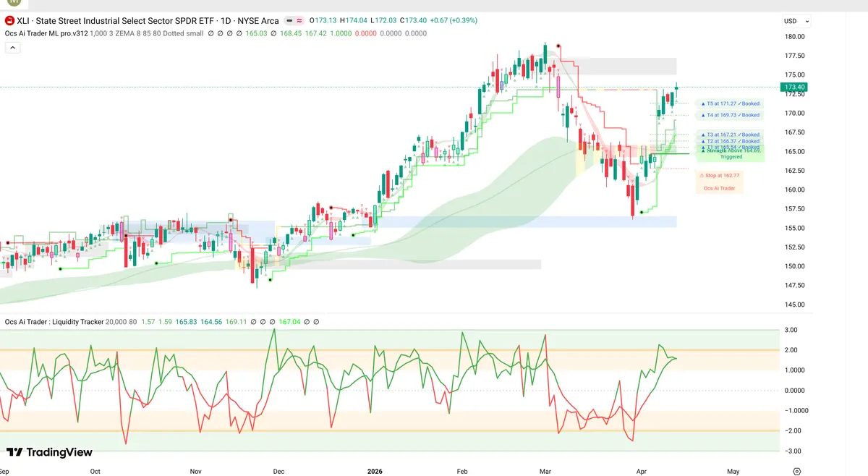
Task: Open chart settings gear at bottom right
Action: coord(796,471)
